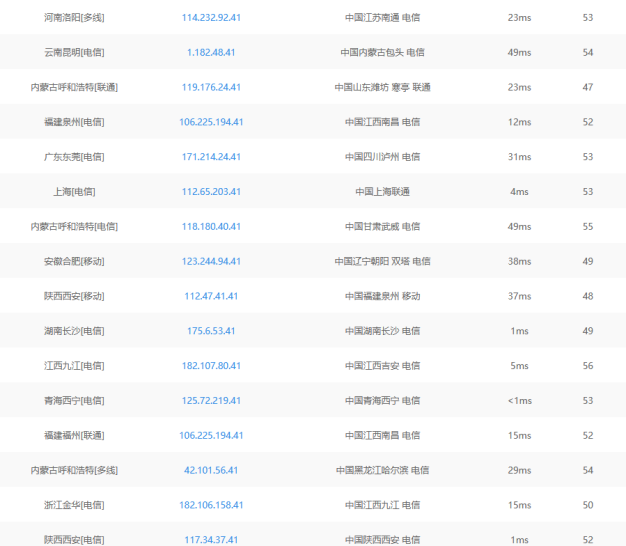Viewport: 626px width, 546px height.
Task: Select node name 内蒙古呼和浩特[电信]
Action: tap(74, 226)
